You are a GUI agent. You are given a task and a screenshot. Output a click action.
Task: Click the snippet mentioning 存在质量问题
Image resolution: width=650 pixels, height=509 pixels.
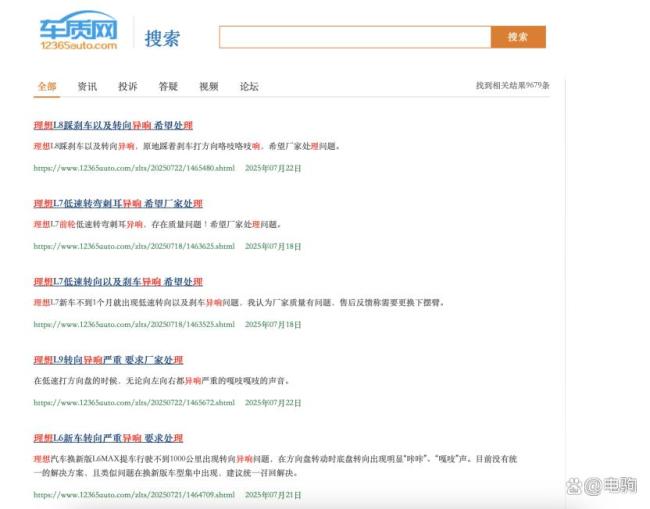click(158, 224)
